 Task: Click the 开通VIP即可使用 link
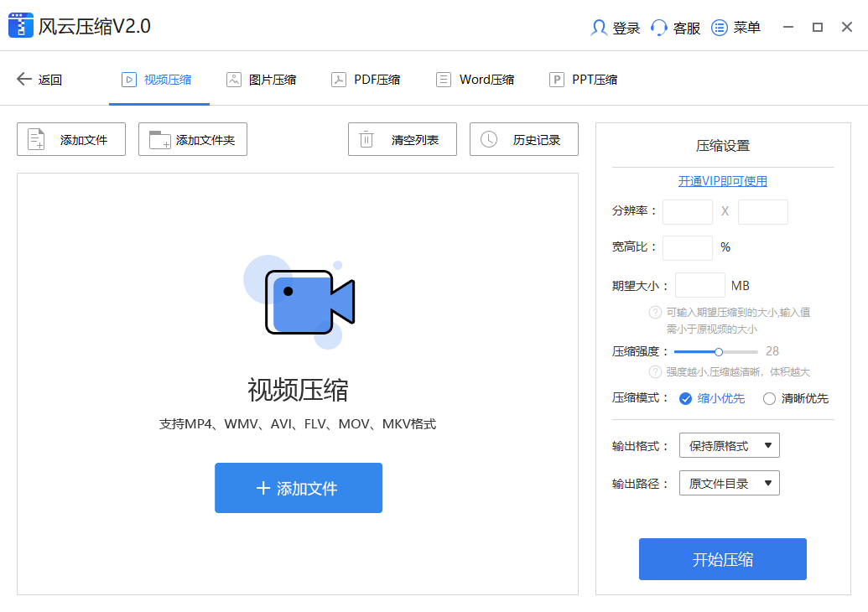(x=722, y=181)
